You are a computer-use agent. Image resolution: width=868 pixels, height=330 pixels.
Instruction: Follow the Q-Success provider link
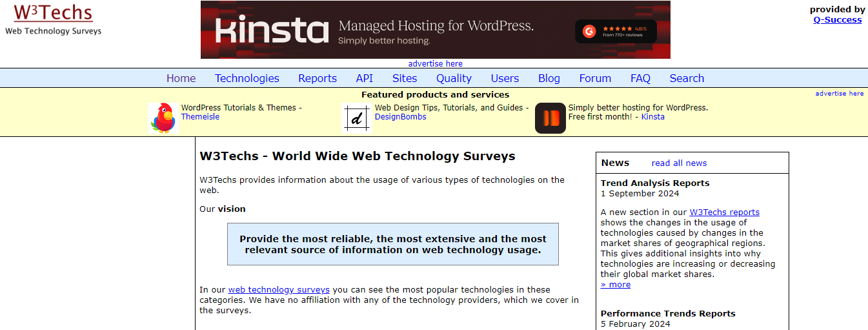838,19
